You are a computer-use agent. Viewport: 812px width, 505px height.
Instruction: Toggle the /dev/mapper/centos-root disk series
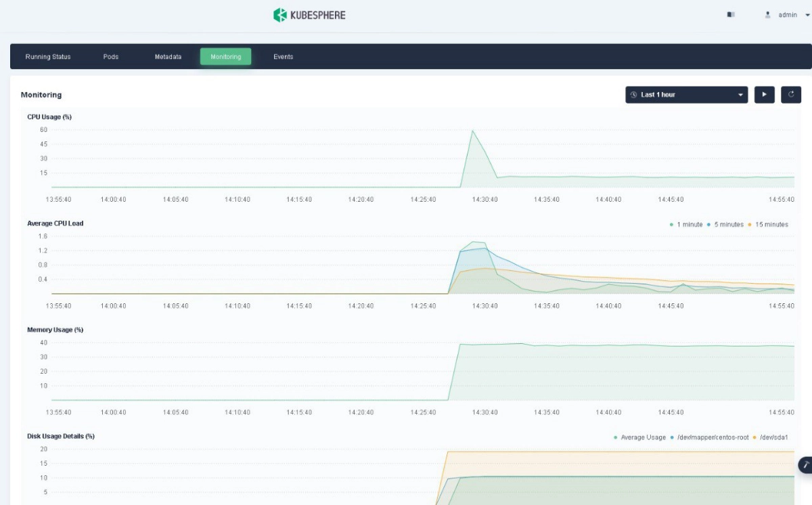pos(709,437)
